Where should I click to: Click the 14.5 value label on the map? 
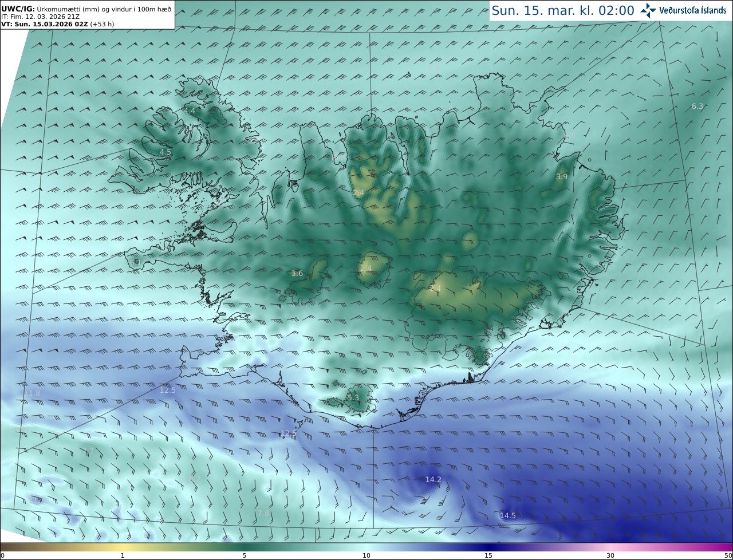pos(508,515)
